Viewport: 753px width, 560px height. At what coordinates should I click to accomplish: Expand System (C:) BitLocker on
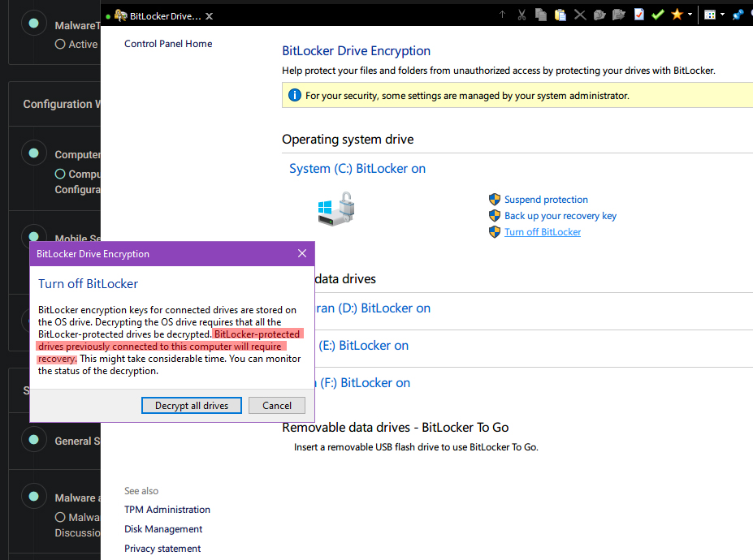[357, 169]
